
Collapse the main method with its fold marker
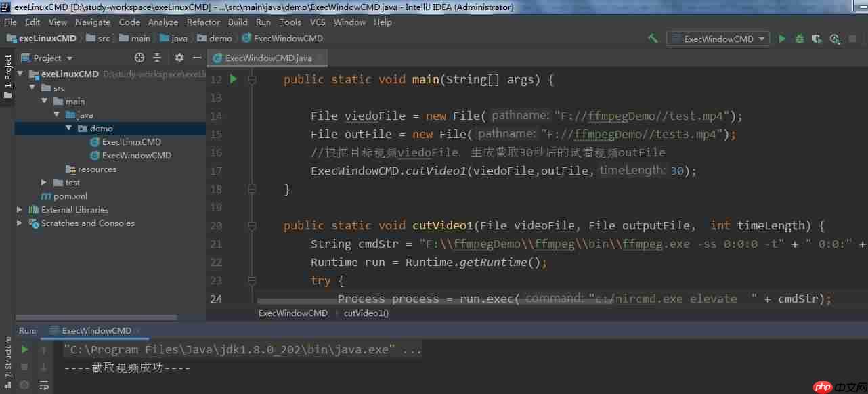click(251, 79)
